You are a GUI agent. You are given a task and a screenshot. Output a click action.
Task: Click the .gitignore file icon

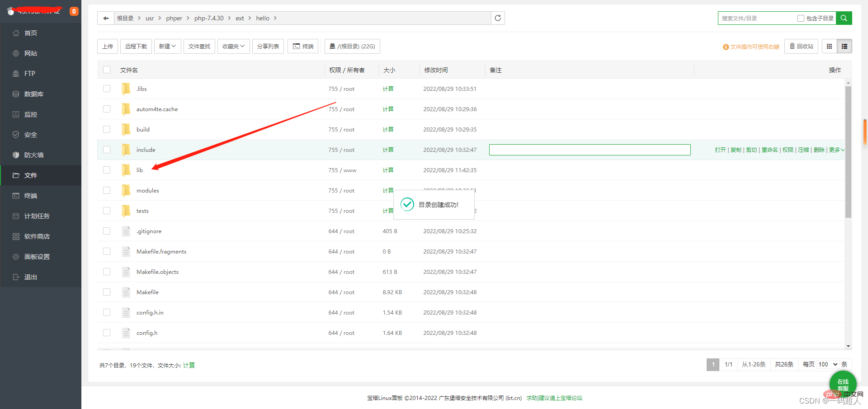click(126, 231)
